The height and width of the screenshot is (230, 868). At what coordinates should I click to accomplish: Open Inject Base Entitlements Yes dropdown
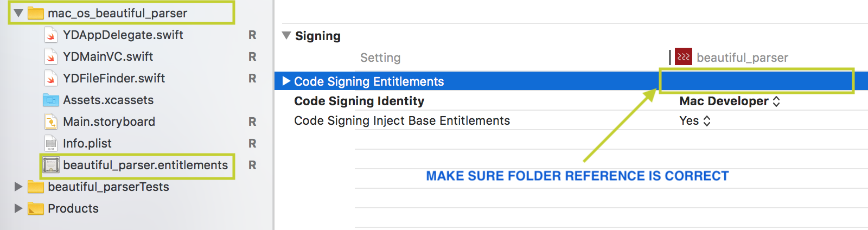pos(695,121)
